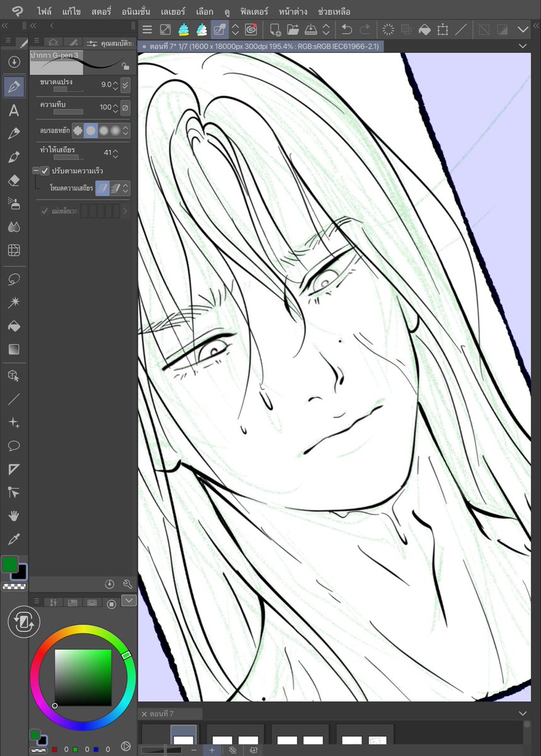Click the minus zoom button in the page manager
The image size is (541, 756).
point(194,750)
